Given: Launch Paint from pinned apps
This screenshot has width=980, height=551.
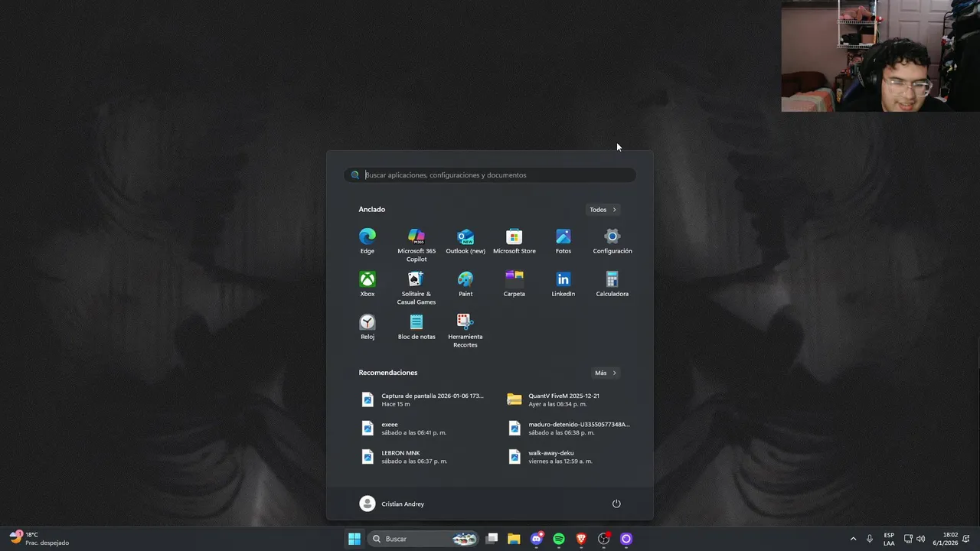Looking at the screenshot, I should pyautogui.click(x=465, y=284).
